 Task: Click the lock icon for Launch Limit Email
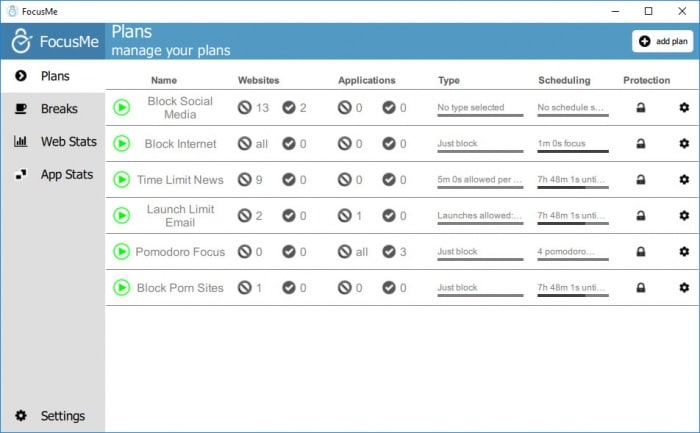point(641,216)
